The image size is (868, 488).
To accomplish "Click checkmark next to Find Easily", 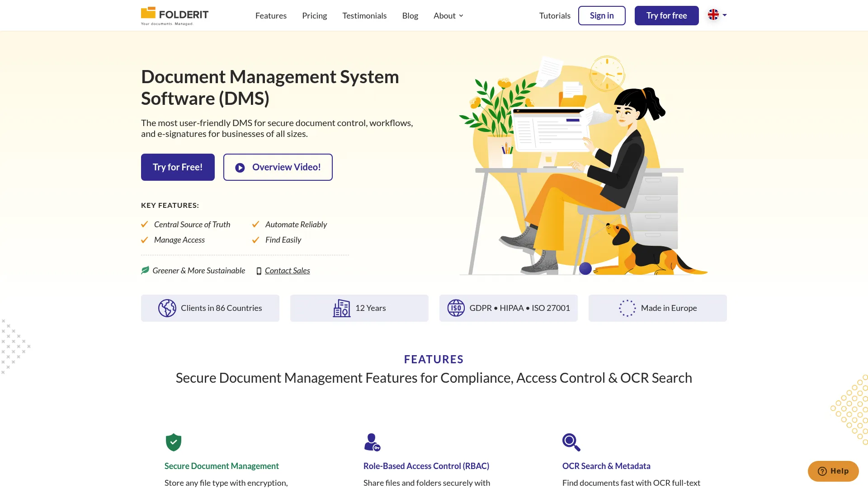I will (256, 240).
